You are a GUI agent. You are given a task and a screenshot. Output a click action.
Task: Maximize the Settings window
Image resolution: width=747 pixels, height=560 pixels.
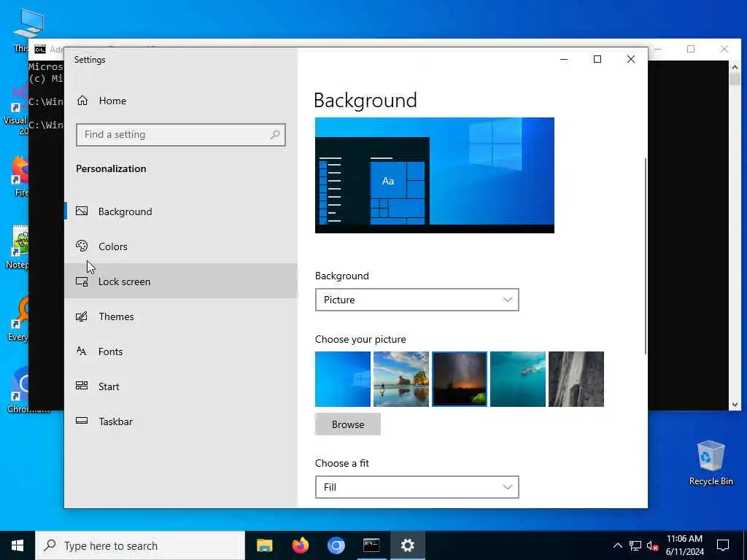597,59
